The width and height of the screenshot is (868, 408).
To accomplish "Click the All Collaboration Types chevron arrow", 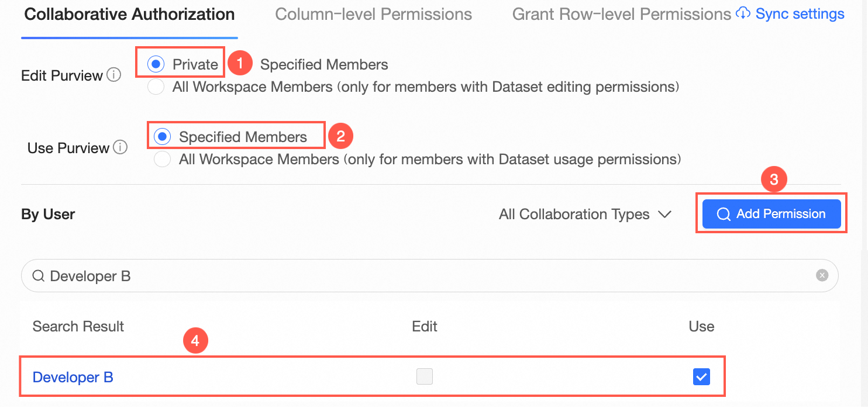I will pyautogui.click(x=664, y=215).
